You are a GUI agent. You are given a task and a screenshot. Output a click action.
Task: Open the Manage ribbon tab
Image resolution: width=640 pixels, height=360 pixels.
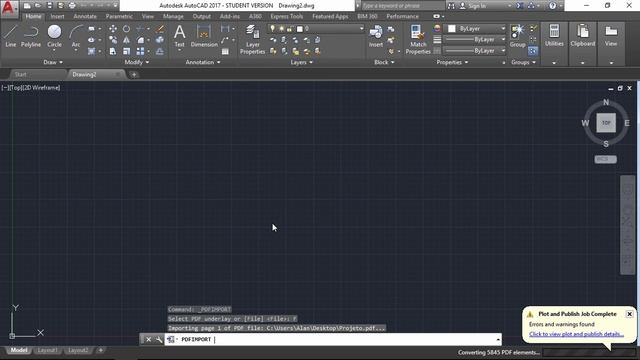173,16
